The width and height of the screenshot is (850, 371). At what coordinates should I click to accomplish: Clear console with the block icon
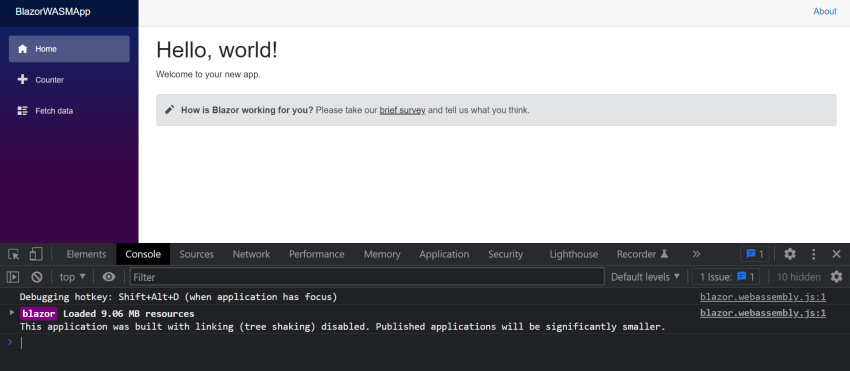click(37, 277)
